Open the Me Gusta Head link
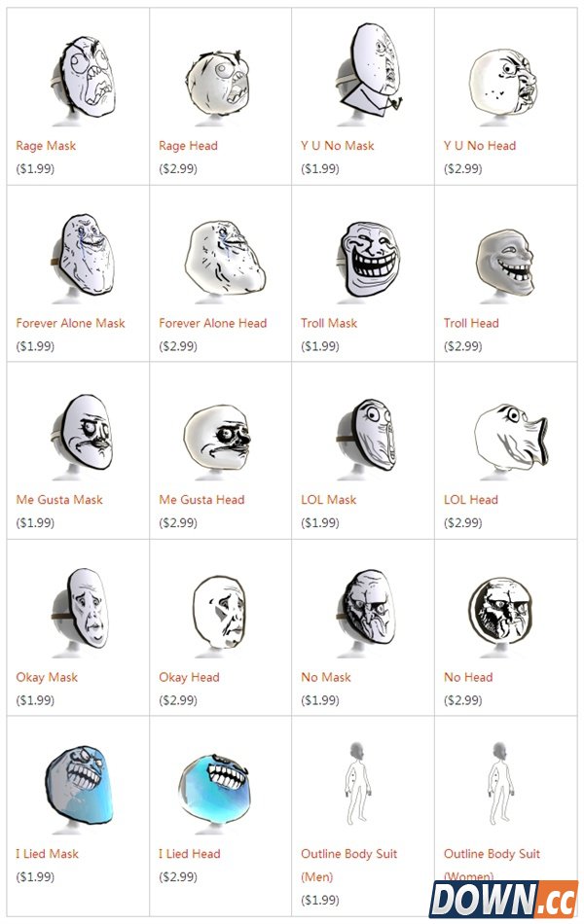The image size is (584, 924). pyautogui.click(x=201, y=500)
